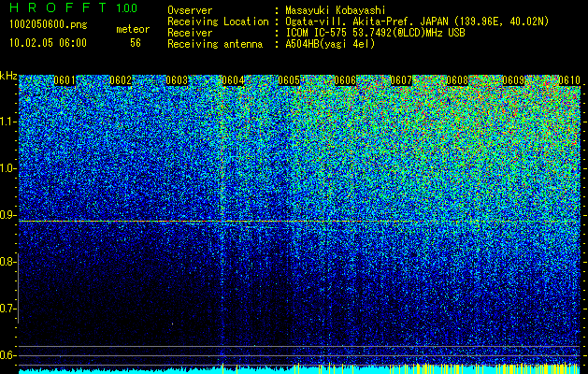Click the 1.0 kHz axis label
The height and width of the screenshot is (374, 588).
coord(8,168)
